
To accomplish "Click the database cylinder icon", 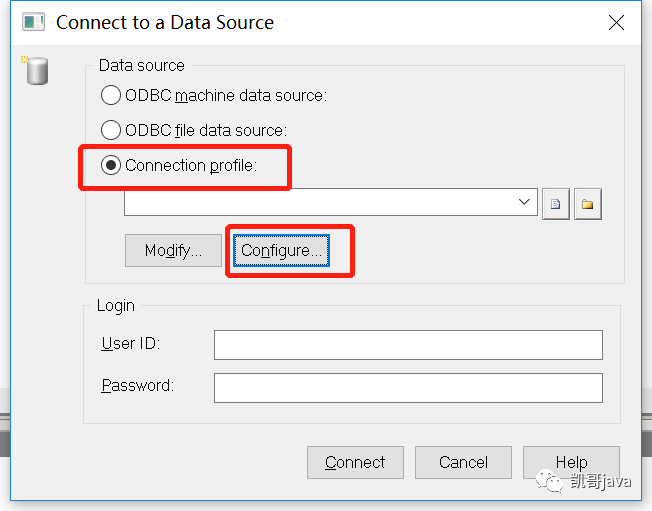I will pyautogui.click(x=36, y=70).
